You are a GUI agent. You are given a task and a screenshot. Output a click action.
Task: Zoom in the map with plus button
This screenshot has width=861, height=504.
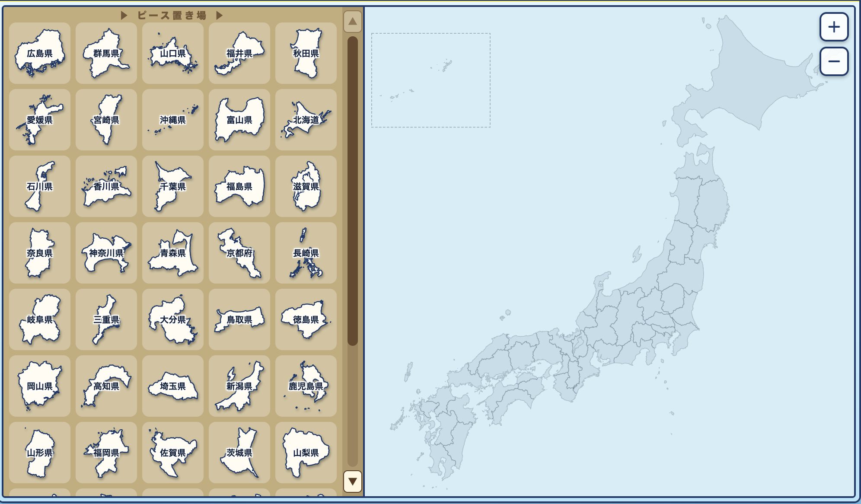point(834,27)
